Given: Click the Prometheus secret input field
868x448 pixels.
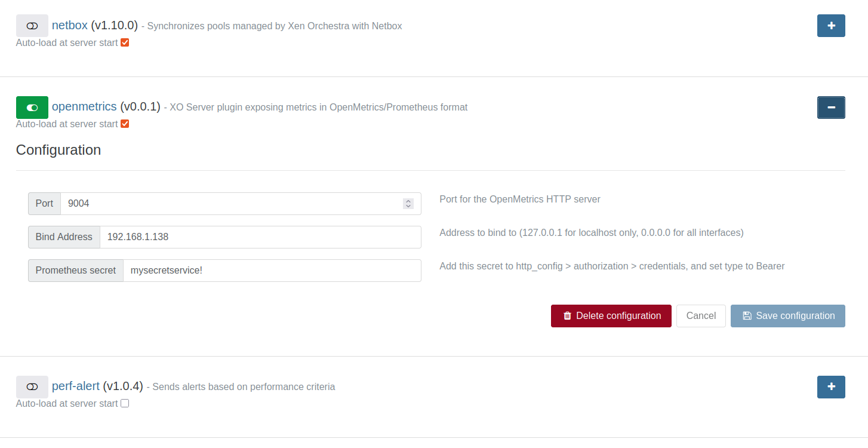Looking at the screenshot, I should tap(272, 271).
